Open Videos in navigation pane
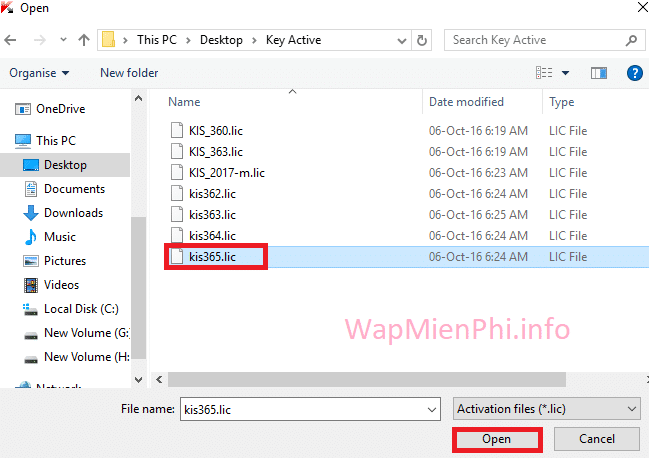The width and height of the screenshot is (649, 458). 61,285
